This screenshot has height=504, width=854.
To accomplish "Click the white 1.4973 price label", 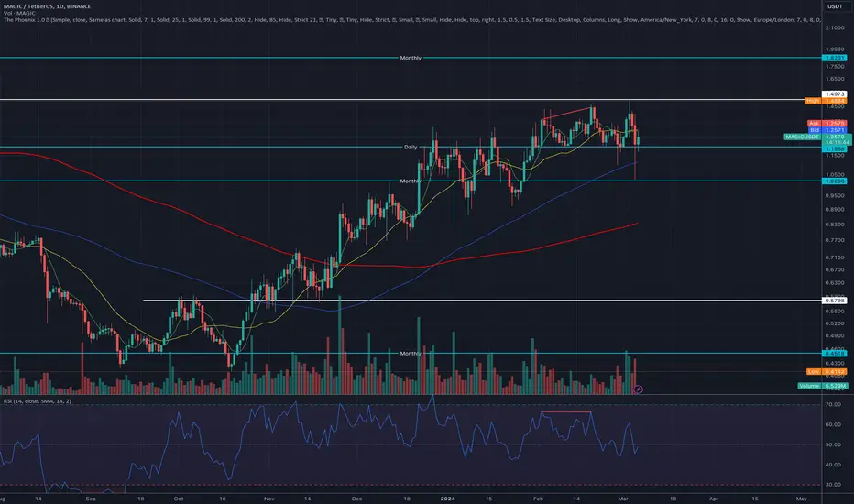I will coord(835,94).
